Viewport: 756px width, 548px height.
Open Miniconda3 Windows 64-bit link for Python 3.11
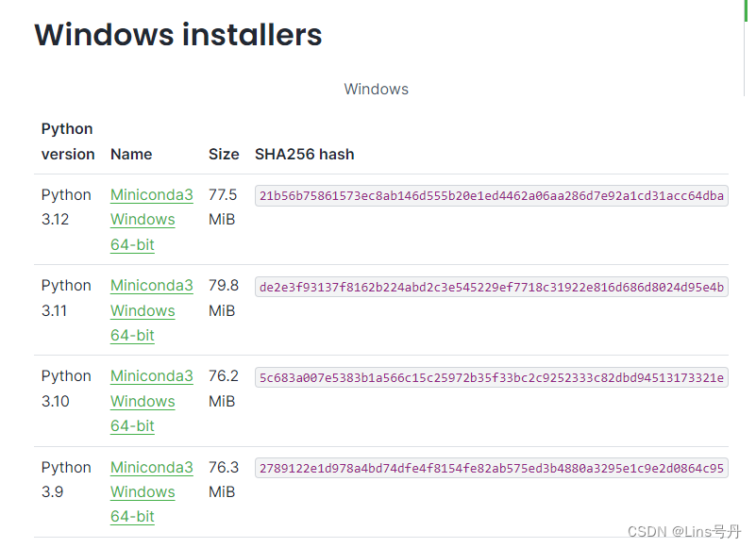151,310
